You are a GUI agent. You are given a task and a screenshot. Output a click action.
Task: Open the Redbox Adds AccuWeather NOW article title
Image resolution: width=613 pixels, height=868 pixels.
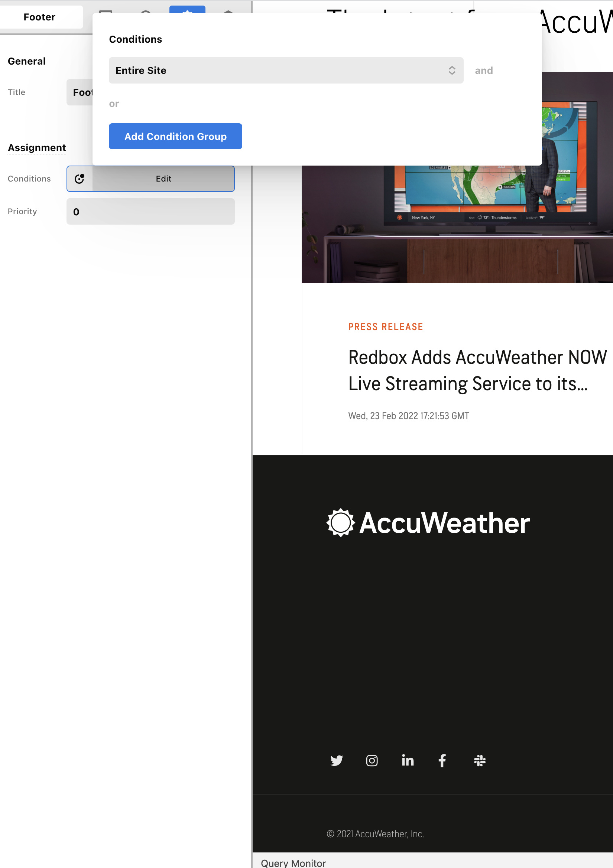click(x=477, y=371)
